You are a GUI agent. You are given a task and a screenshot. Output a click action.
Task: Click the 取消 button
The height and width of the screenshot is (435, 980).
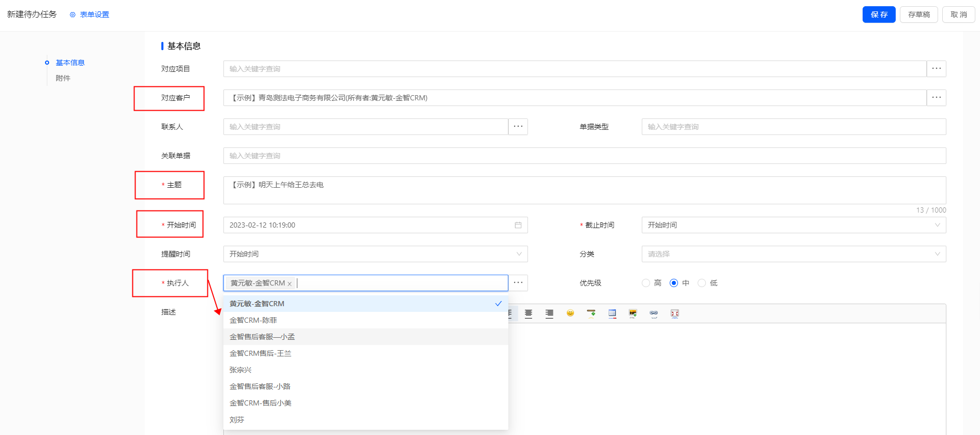pos(959,14)
